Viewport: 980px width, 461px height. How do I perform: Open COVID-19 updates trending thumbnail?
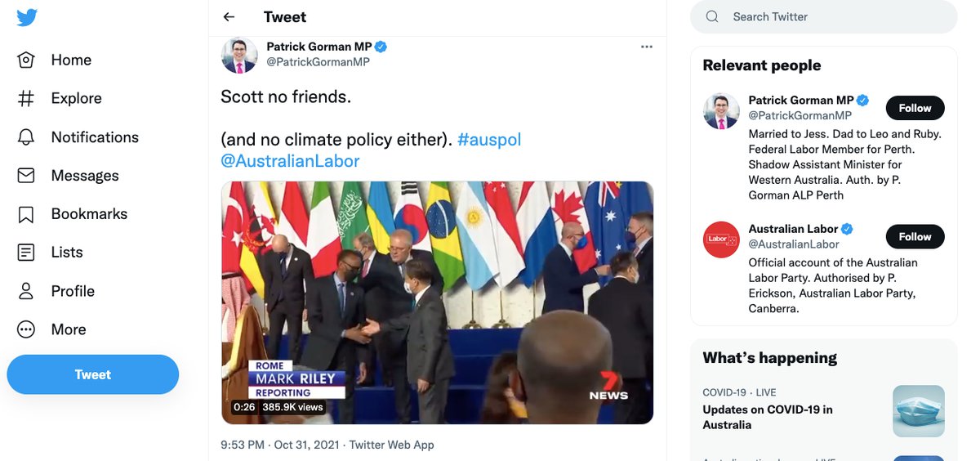[919, 411]
